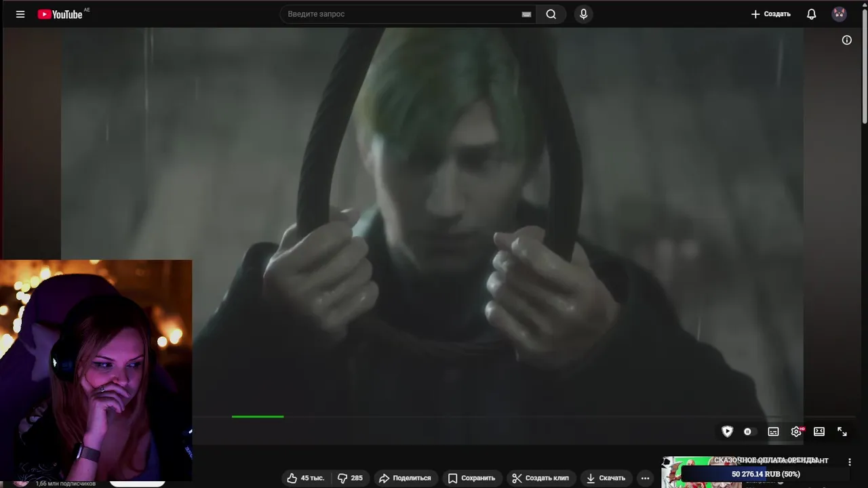The height and width of the screenshot is (488, 868).
Task: Open the 'Создать' create menu
Action: click(771, 14)
